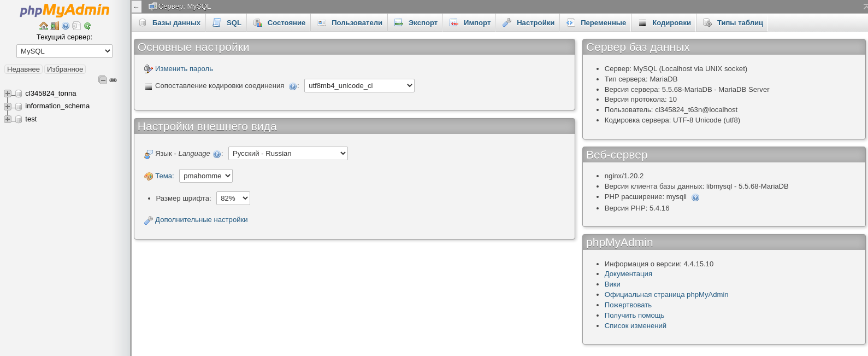Click the test database cylinder icon
The image size is (868, 356).
(19, 119)
